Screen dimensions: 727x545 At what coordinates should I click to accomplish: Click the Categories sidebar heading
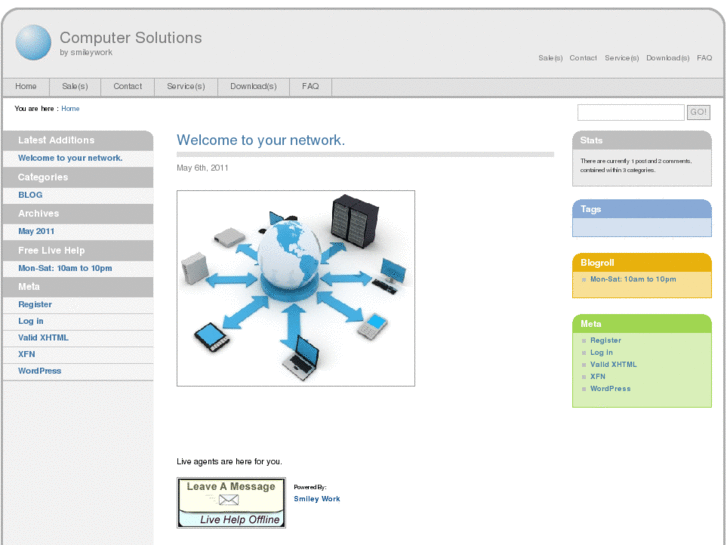click(43, 177)
